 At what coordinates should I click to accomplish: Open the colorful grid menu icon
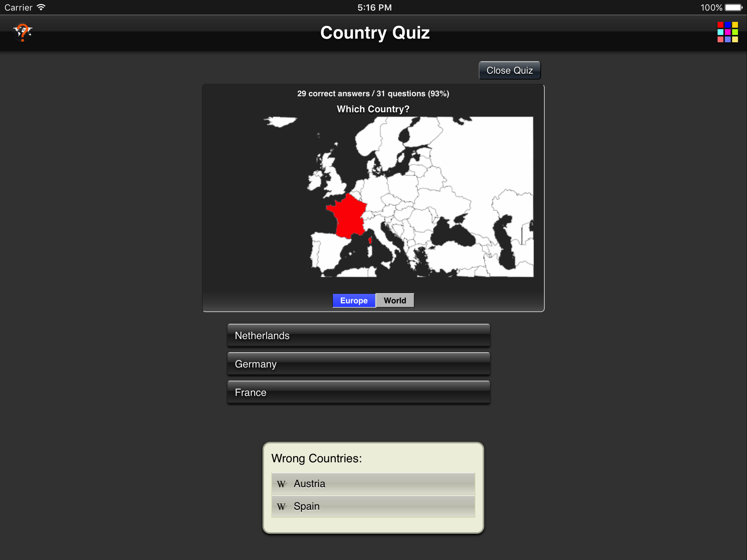[x=727, y=33]
